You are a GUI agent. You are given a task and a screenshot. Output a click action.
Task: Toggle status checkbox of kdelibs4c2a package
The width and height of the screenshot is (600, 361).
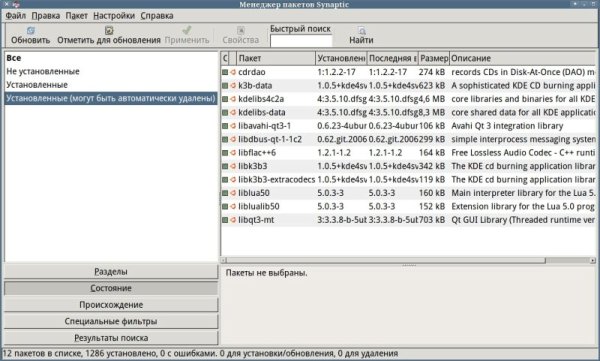click(x=225, y=99)
